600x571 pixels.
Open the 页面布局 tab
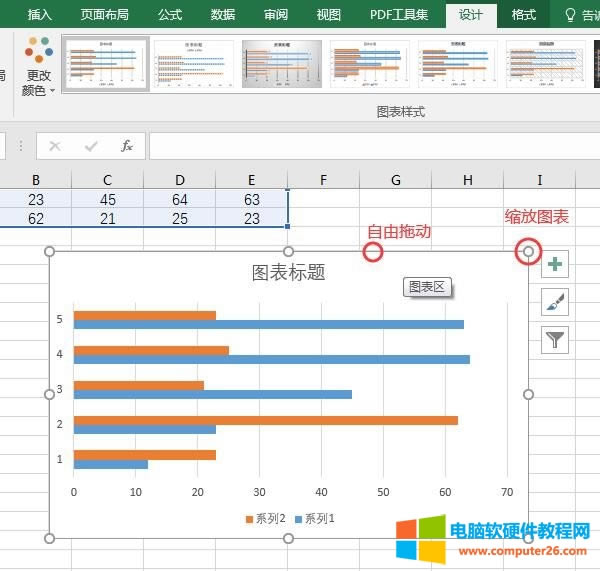105,15
